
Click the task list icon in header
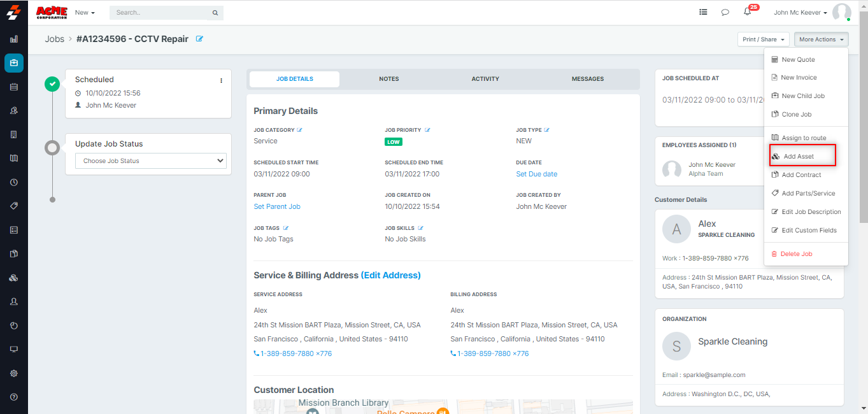(703, 12)
